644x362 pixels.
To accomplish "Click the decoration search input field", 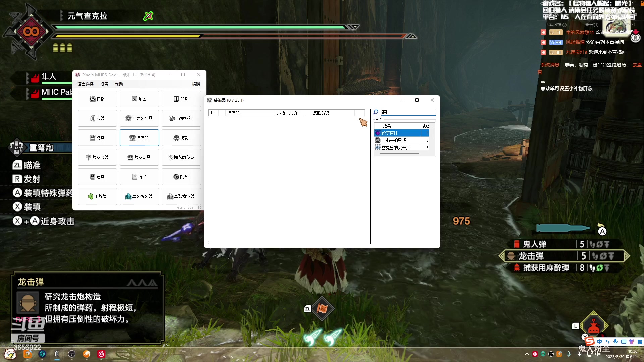I will click(408, 112).
